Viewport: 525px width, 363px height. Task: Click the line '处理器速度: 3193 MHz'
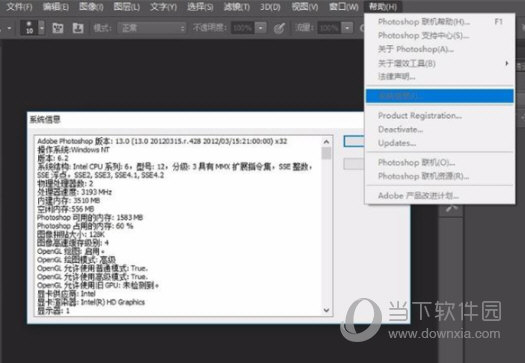(74, 192)
